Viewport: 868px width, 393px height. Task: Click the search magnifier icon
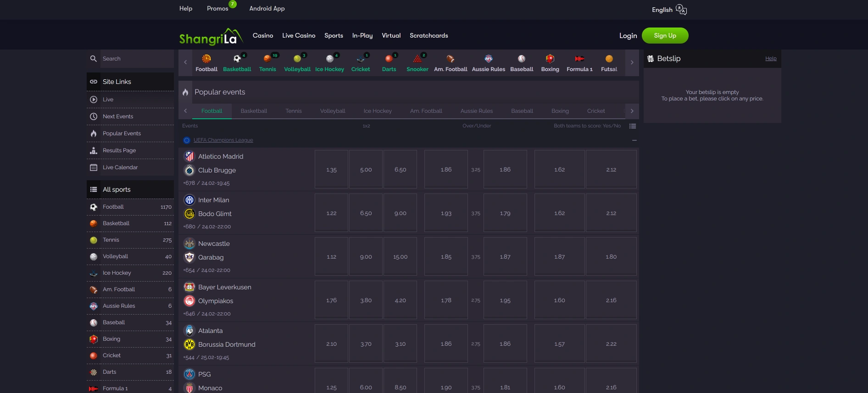(94, 59)
